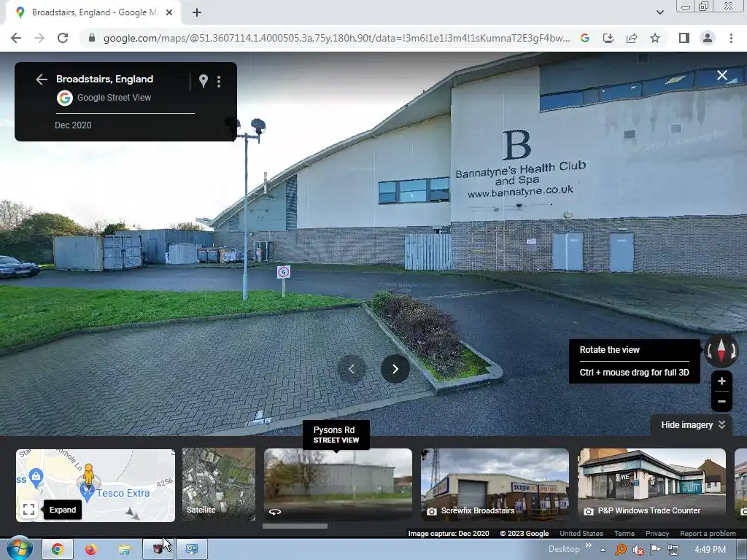
Task: Expand Desktop toolbar chevron in taskbar
Action: pyautogui.click(x=589, y=545)
